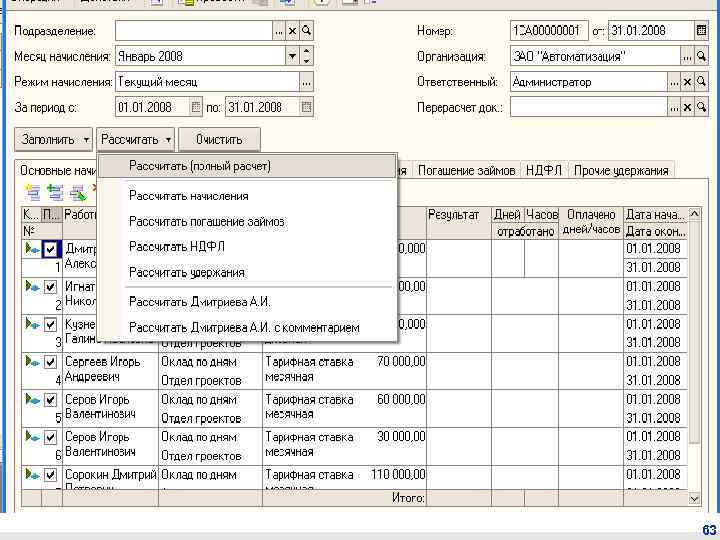Click the Дней column header
The height and width of the screenshot is (540, 720).
[507, 215]
